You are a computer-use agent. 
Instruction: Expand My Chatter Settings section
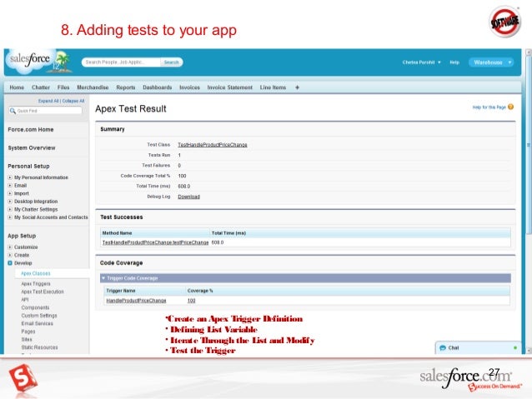click(x=10, y=210)
